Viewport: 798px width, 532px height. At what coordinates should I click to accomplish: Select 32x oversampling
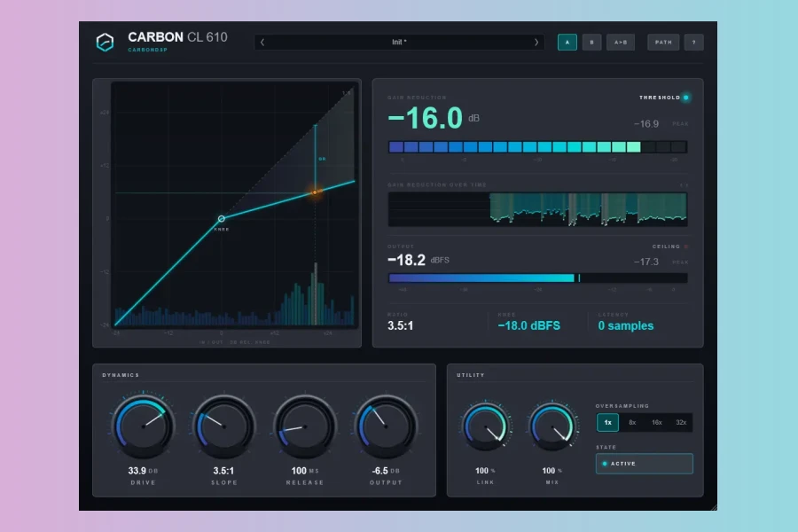(x=681, y=423)
